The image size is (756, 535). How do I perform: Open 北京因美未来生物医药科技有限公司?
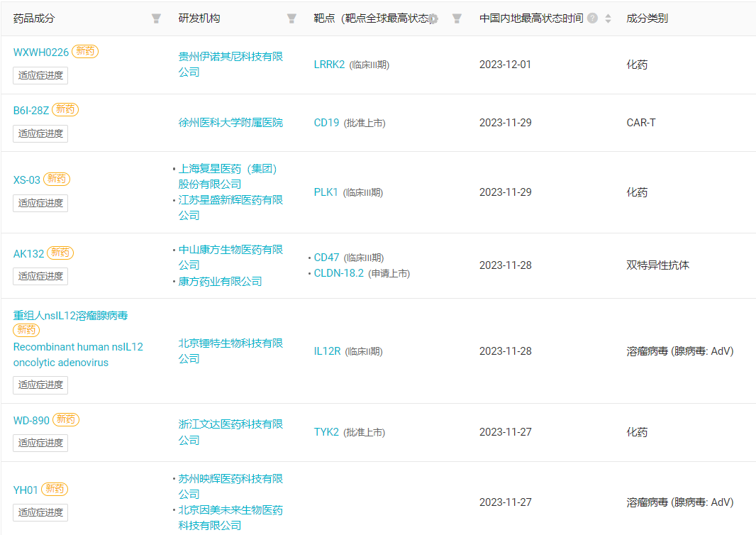(x=230, y=518)
